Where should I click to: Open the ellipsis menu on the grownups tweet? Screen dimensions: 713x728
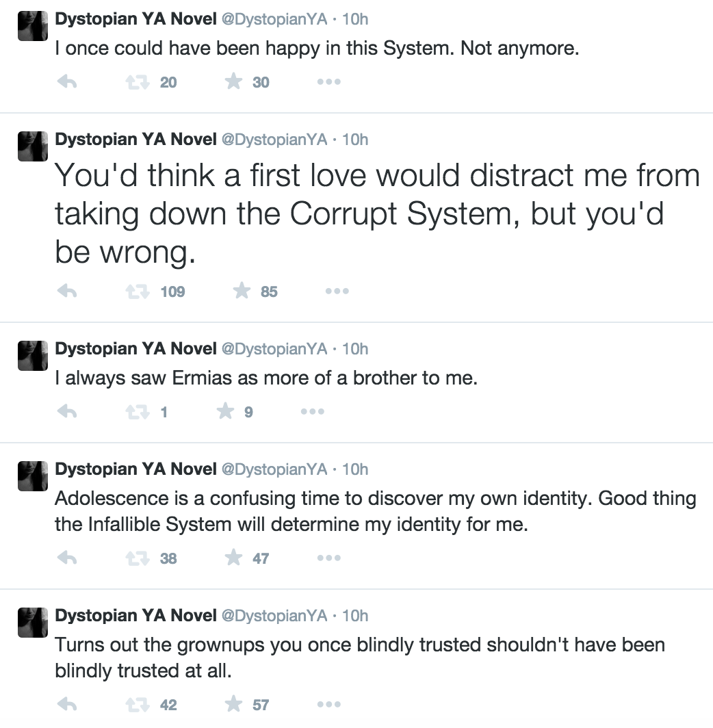tap(328, 705)
